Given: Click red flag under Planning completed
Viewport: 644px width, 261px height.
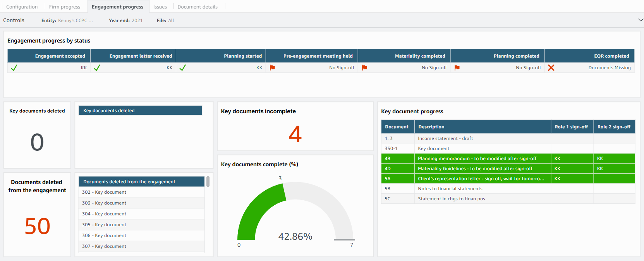Looking at the screenshot, I should click(x=457, y=68).
